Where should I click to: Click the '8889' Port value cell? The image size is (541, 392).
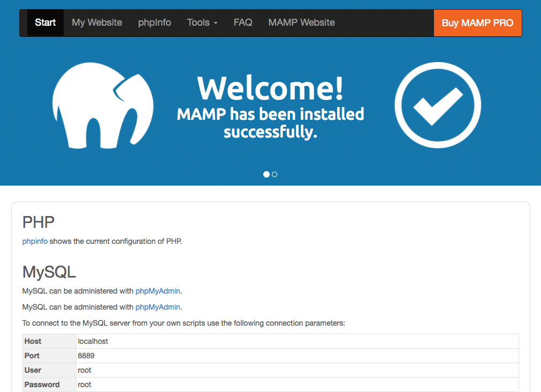297,356
